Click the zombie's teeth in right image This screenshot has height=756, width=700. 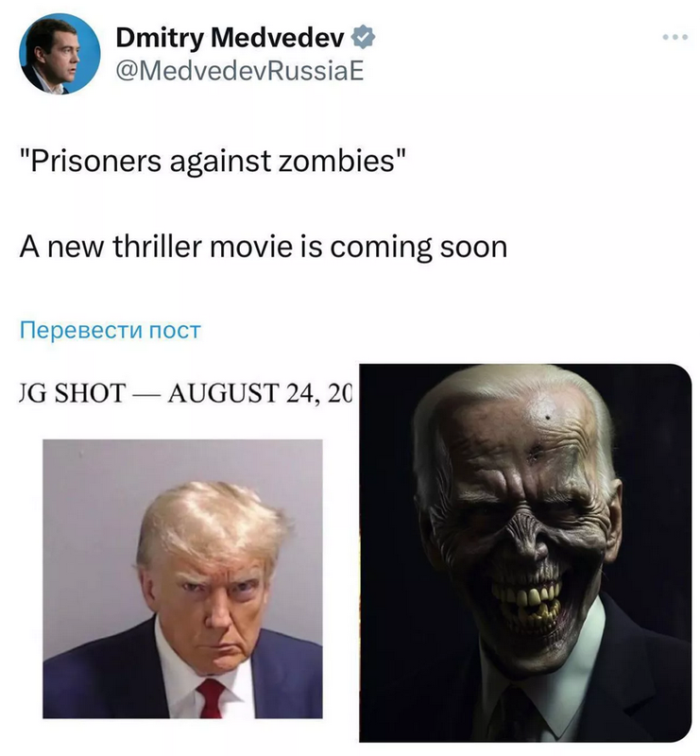point(528,603)
